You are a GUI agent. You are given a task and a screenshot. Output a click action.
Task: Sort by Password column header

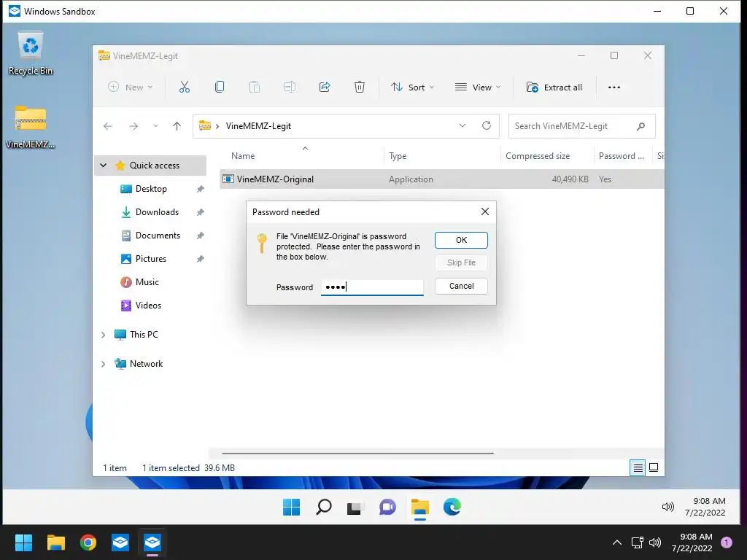622,156
